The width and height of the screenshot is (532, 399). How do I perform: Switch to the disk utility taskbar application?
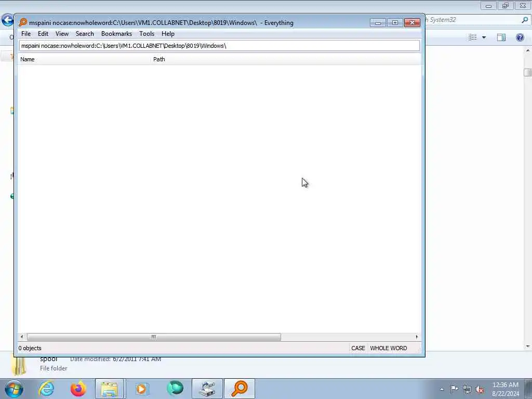[207, 389]
